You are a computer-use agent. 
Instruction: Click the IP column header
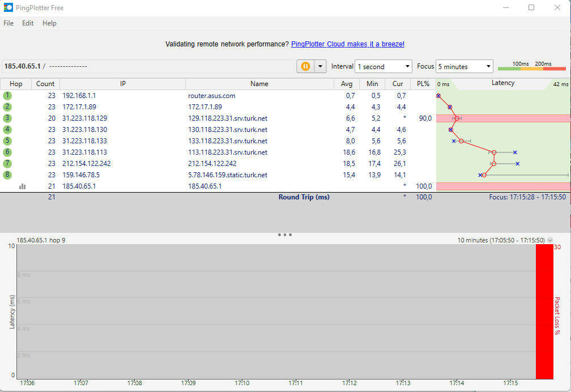click(x=123, y=84)
